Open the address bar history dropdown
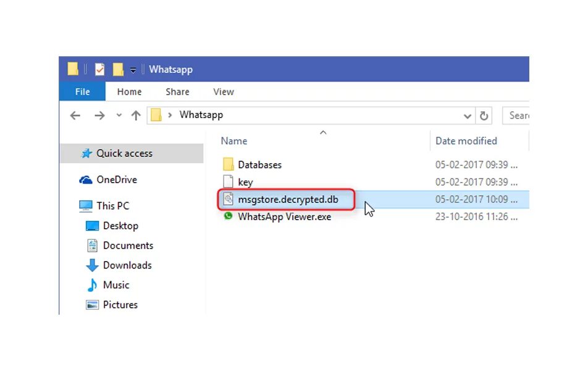This screenshot has width=588, height=371. (x=467, y=116)
